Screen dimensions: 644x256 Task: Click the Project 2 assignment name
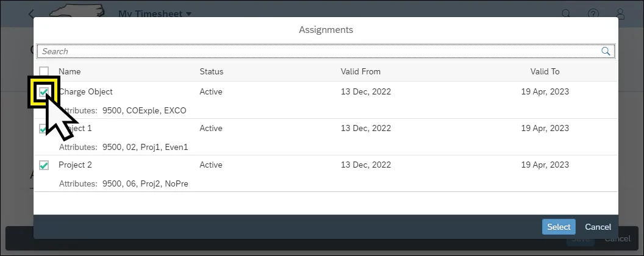75,165
